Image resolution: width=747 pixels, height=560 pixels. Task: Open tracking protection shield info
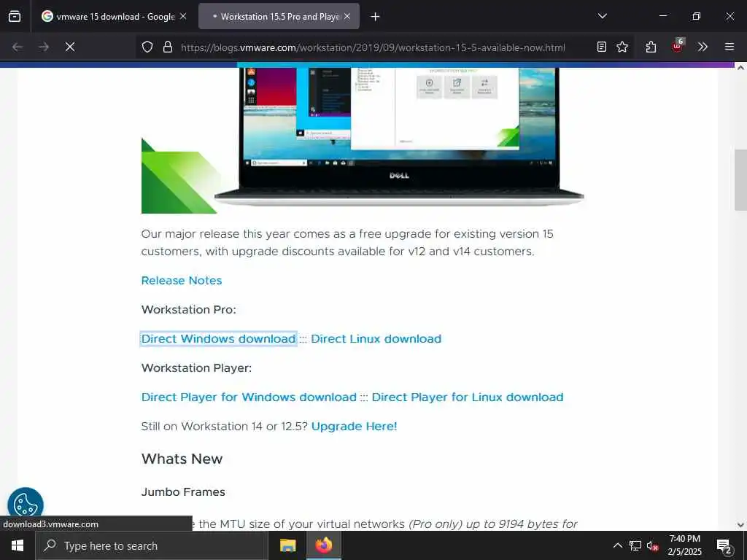147,47
